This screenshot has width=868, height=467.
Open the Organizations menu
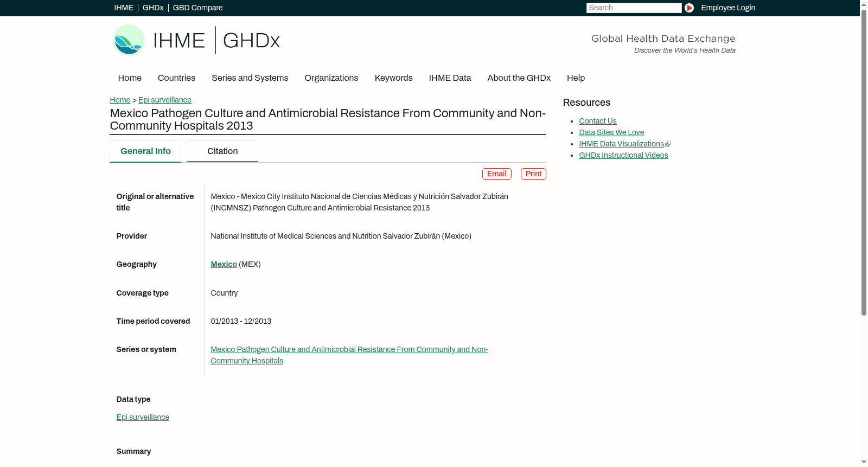tap(331, 78)
